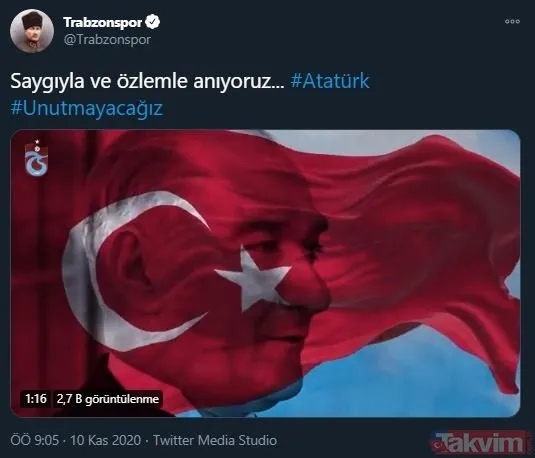Click the Trabzonspor display name
The width and height of the screenshot is (535, 458).
(102, 22)
